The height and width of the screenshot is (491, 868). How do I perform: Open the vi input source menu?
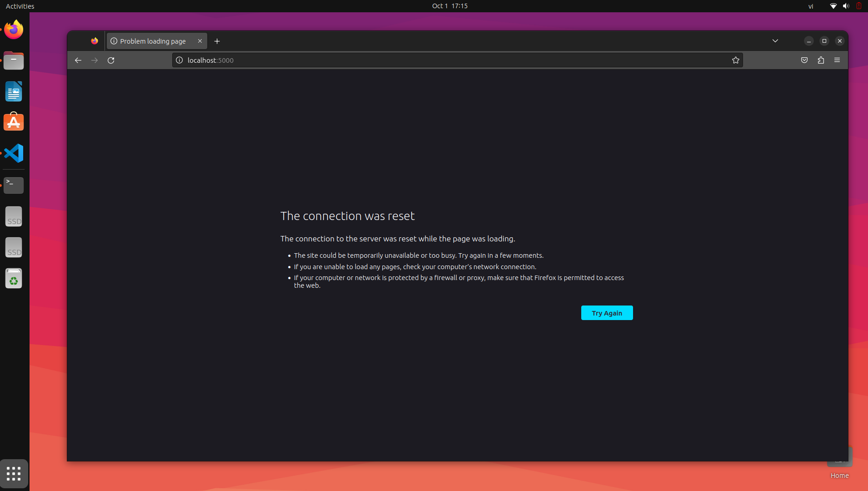tap(810, 6)
